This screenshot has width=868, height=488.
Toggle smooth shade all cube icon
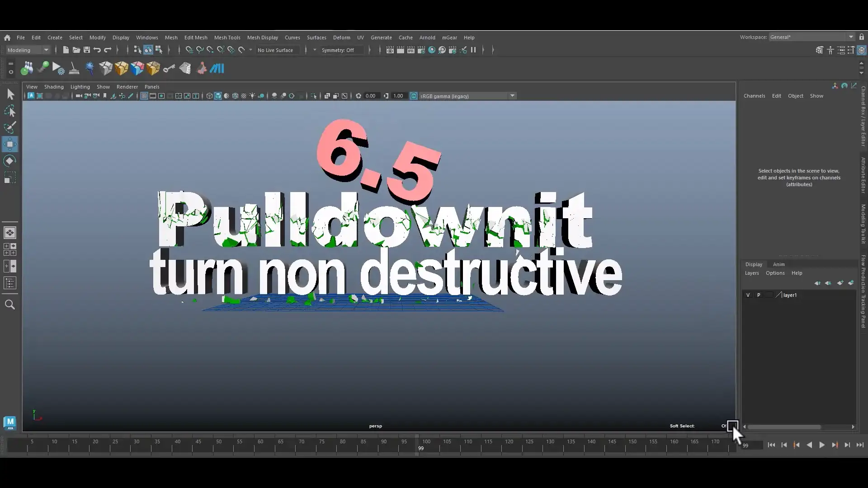[218, 96]
